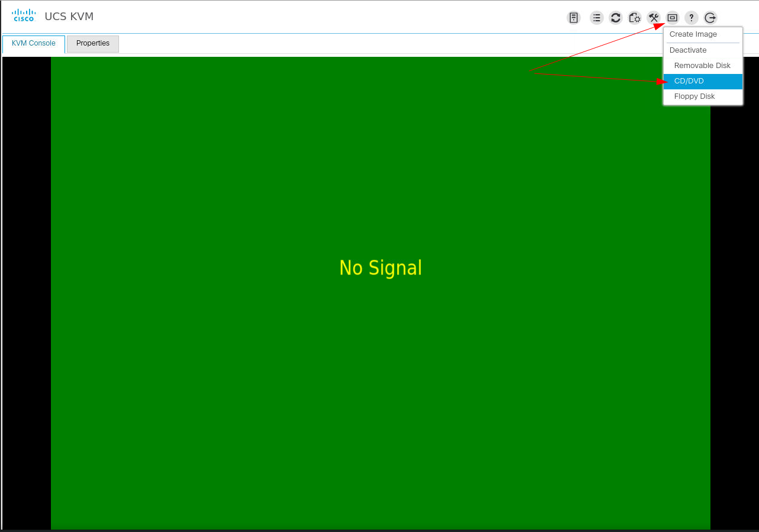Open the Macros list icon
The height and width of the screenshot is (532, 759).
pos(596,18)
